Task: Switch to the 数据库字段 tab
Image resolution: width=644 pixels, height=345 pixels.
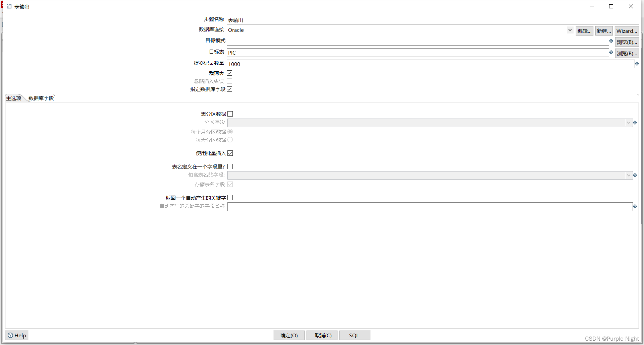Action: pos(40,98)
